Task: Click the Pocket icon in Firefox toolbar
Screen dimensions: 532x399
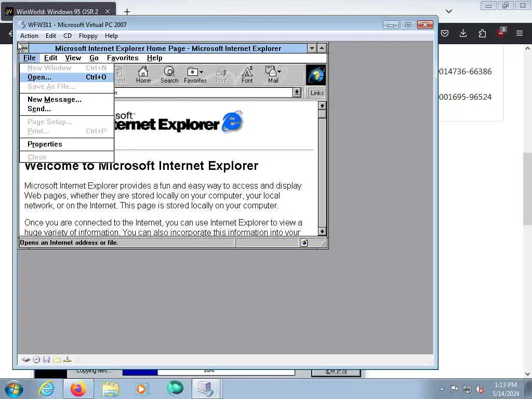Action: [x=445, y=33]
